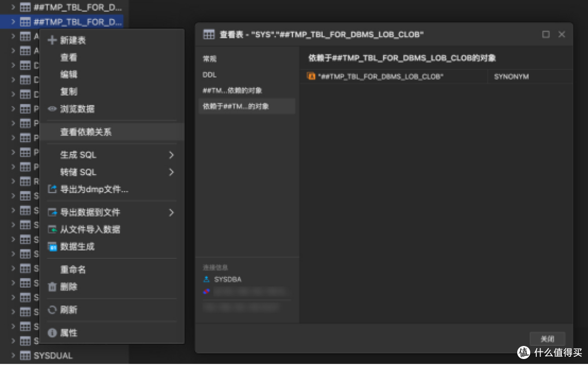The width and height of the screenshot is (588, 365).
Task: Expand the first ##TMP_TBL_FOR_D tree node
Action: [13, 7]
